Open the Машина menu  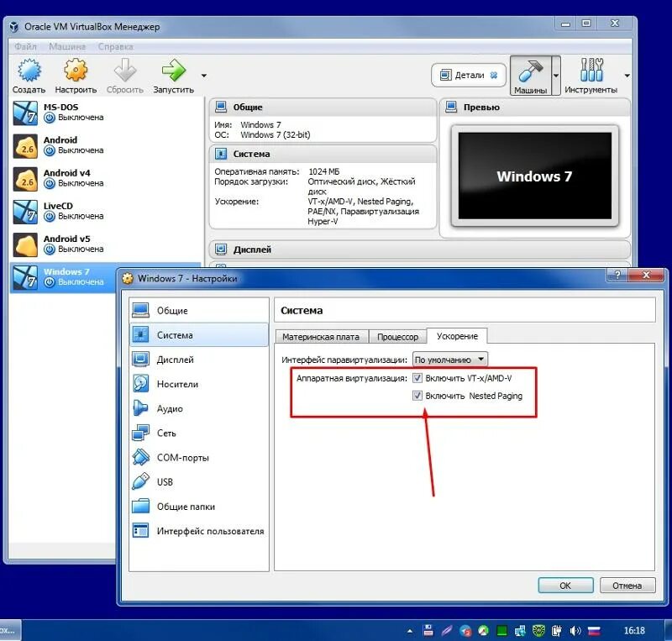[67, 46]
